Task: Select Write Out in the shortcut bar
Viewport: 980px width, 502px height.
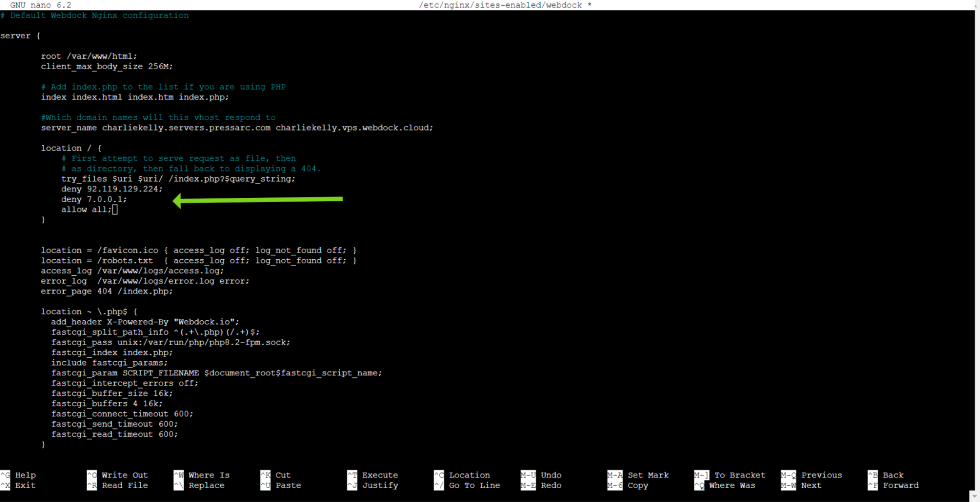Action: [124, 475]
